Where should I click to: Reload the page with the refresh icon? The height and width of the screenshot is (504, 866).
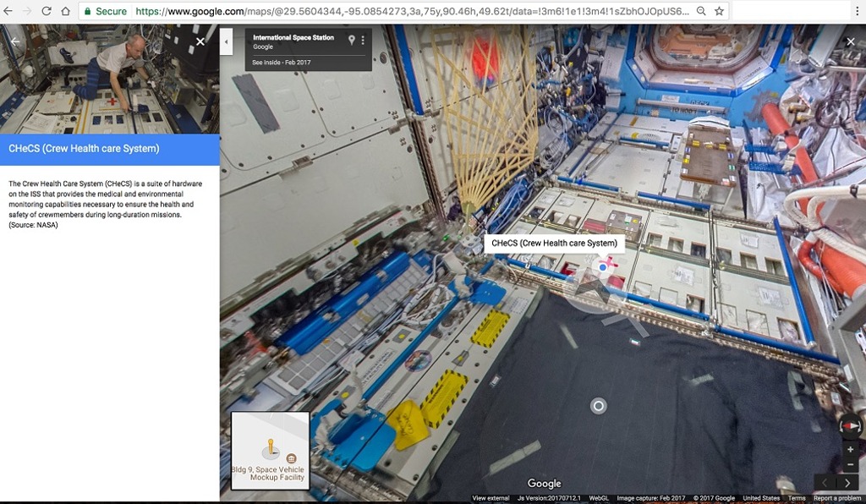pos(46,11)
